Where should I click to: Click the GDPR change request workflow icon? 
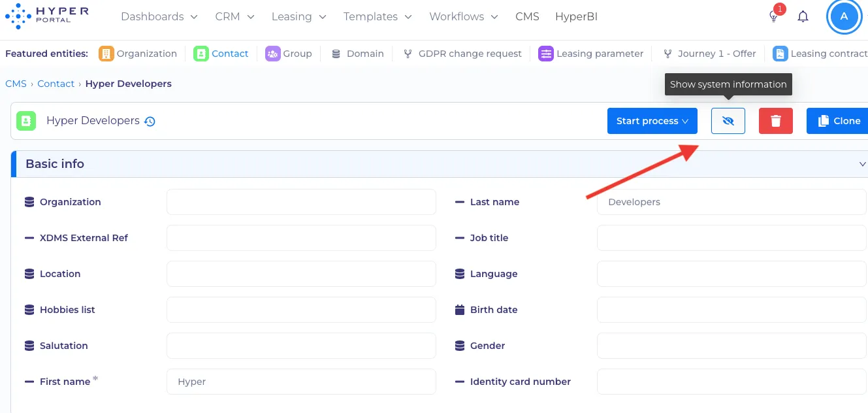click(408, 54)
